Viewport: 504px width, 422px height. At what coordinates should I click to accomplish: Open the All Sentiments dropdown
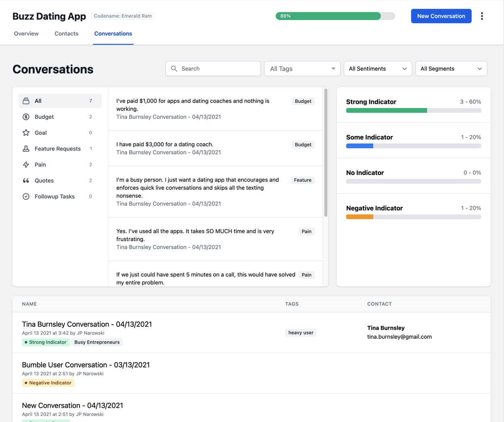point(378,69)
